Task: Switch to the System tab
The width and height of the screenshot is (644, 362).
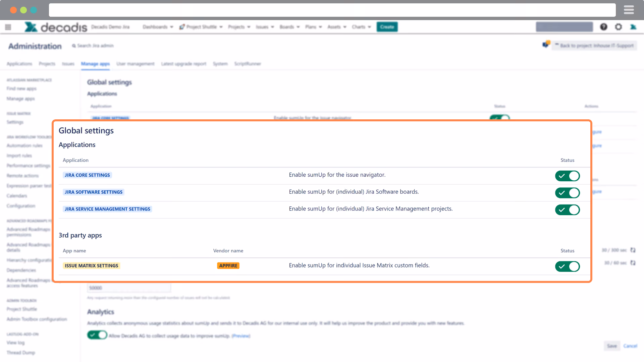Action: coord(220,64)
